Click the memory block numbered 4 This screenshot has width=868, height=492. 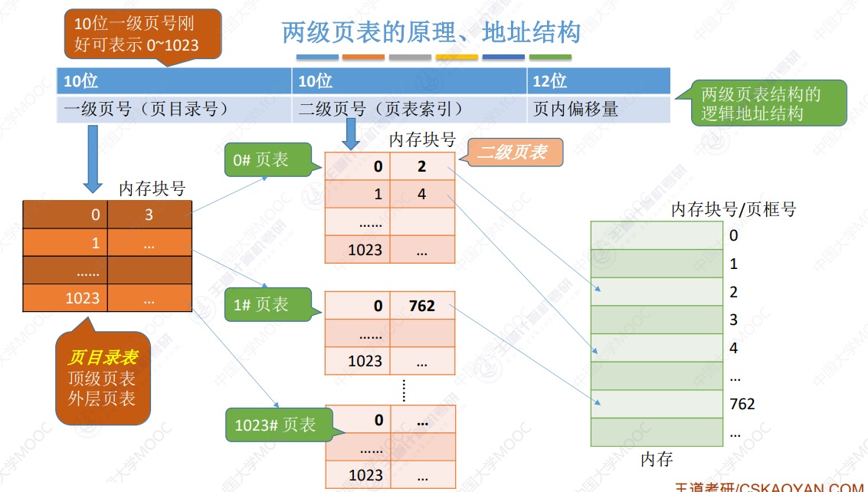point(657,348)
